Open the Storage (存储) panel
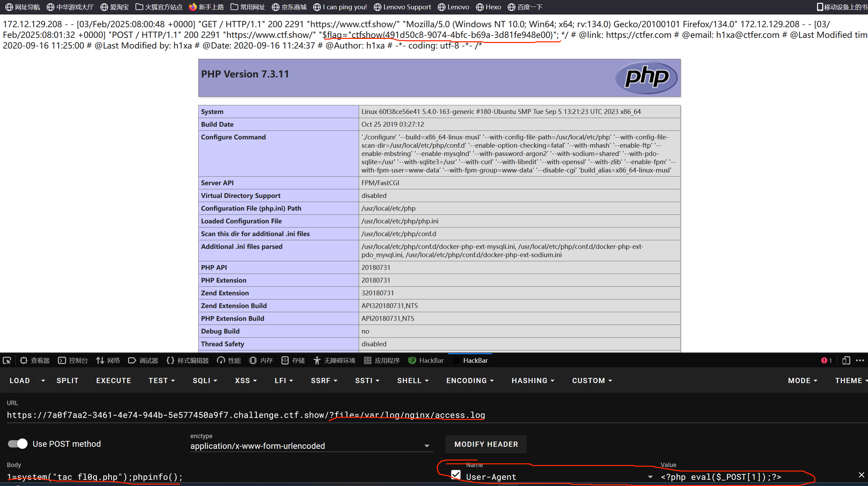Screen dimensions: 868x486 pos(293,360)
